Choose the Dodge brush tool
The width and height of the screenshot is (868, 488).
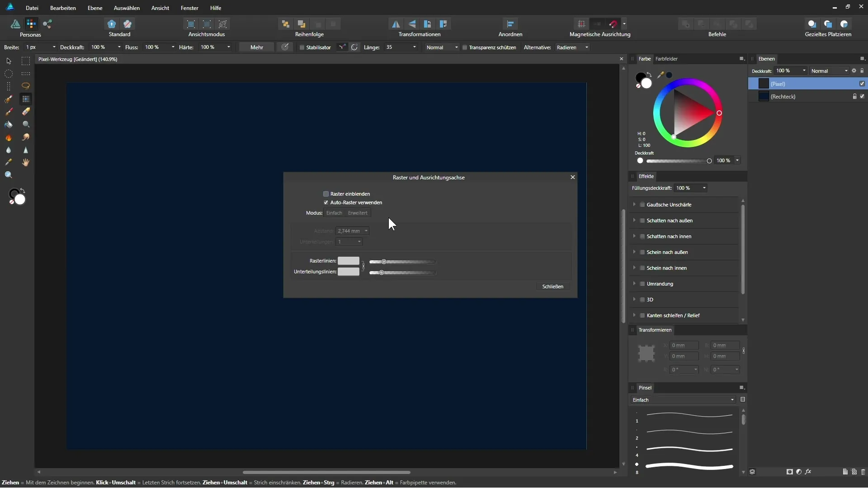(x=26, y=124)
